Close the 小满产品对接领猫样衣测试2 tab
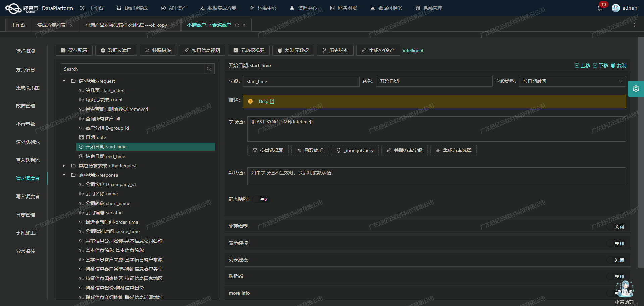This screenshot has height=306, width=644. [x=173, y=25]
